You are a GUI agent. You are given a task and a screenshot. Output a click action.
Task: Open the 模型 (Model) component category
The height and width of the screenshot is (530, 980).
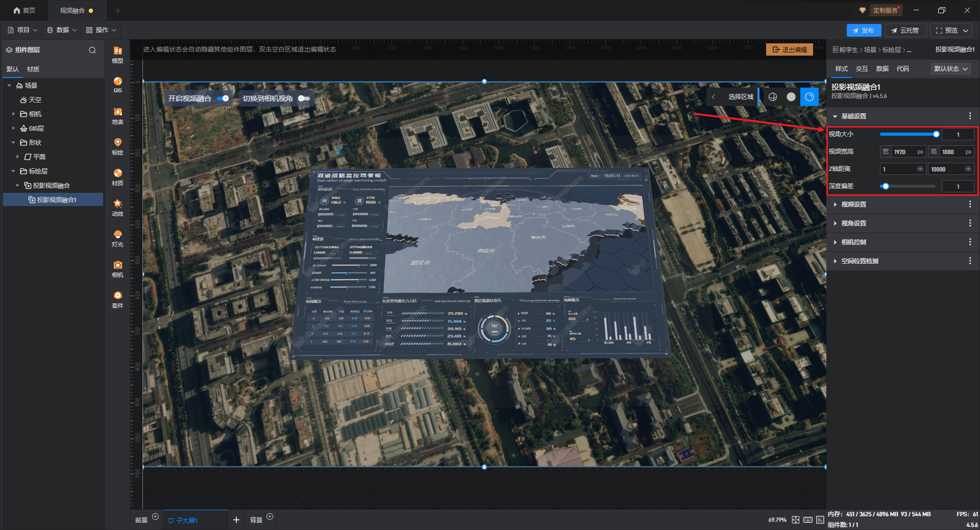117,55
